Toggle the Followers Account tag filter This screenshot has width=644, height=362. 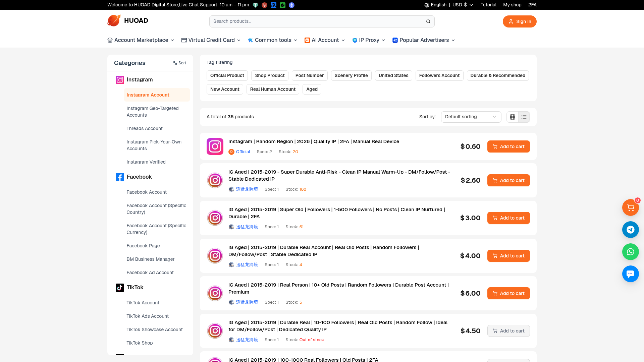click(439, 76)
